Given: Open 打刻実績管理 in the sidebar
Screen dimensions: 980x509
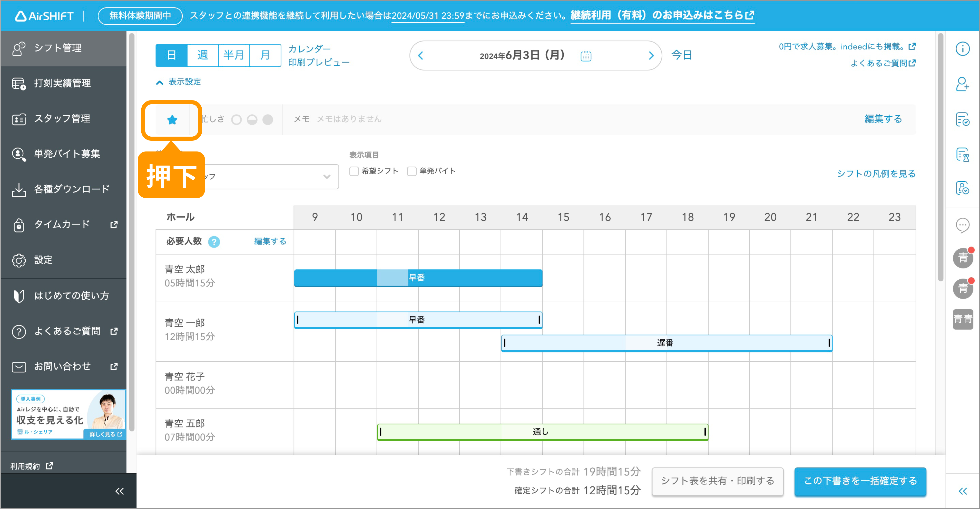Looking at the screenshot, I should [63, 84].
